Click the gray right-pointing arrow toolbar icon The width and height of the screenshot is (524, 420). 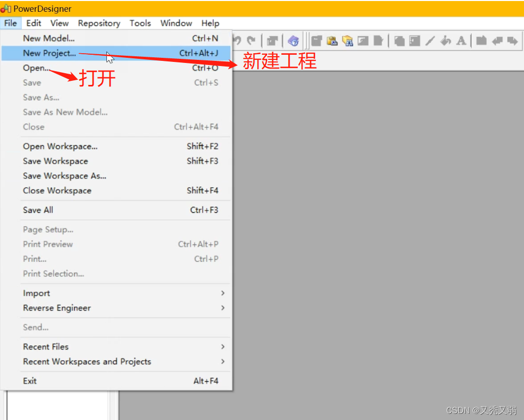tap(512, 41)
